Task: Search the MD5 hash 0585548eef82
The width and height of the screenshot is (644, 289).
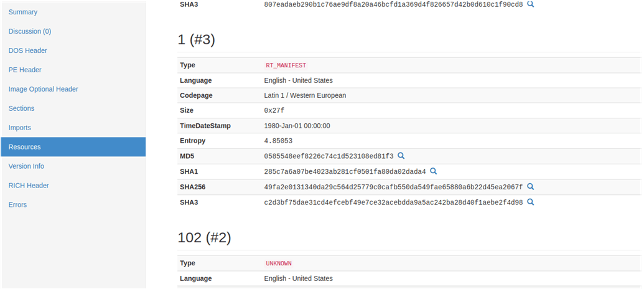Action: click(x=401, y=156)
